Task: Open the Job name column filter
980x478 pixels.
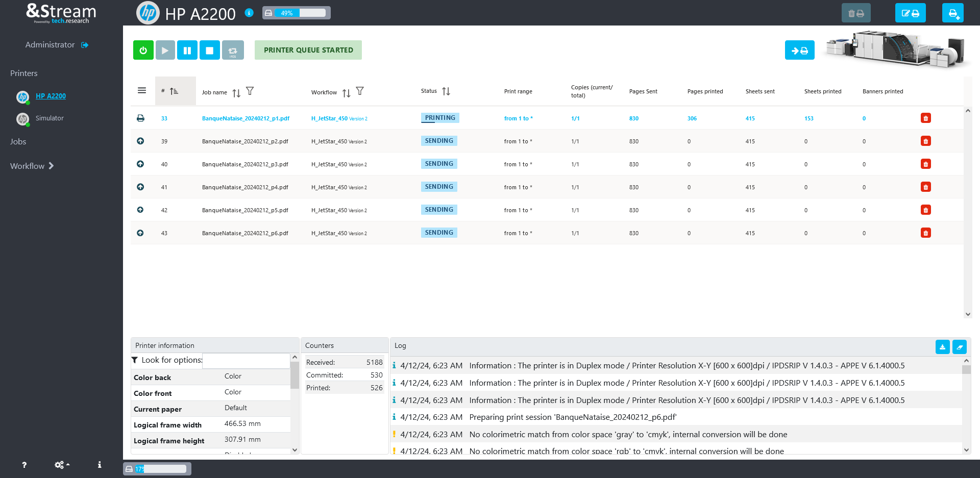Action: coord(250,91)
